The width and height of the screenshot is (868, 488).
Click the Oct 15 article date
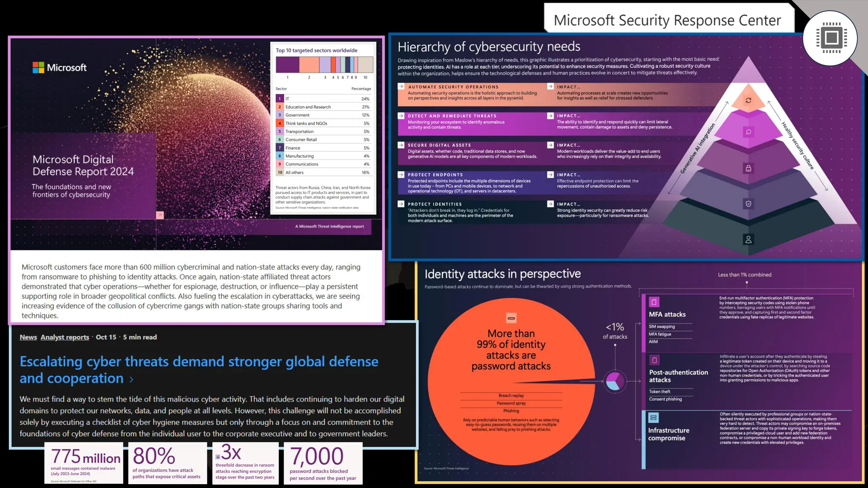(x=106, y=337)
